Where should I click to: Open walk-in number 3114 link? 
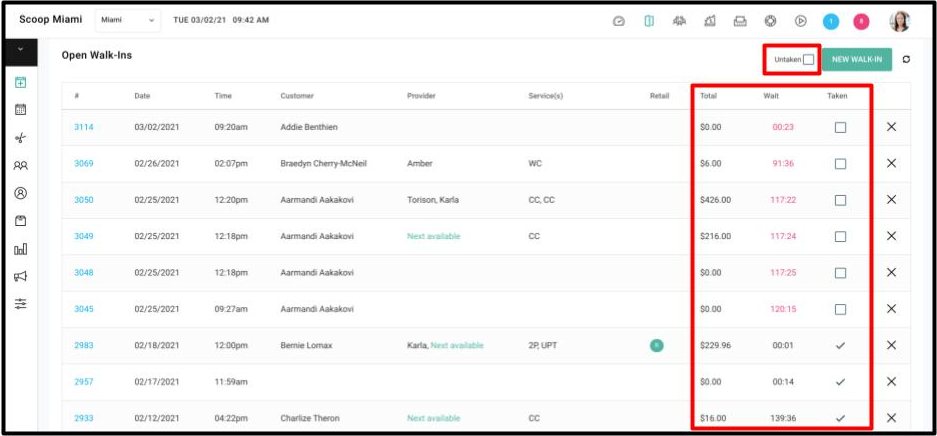[x=84, y=127]
